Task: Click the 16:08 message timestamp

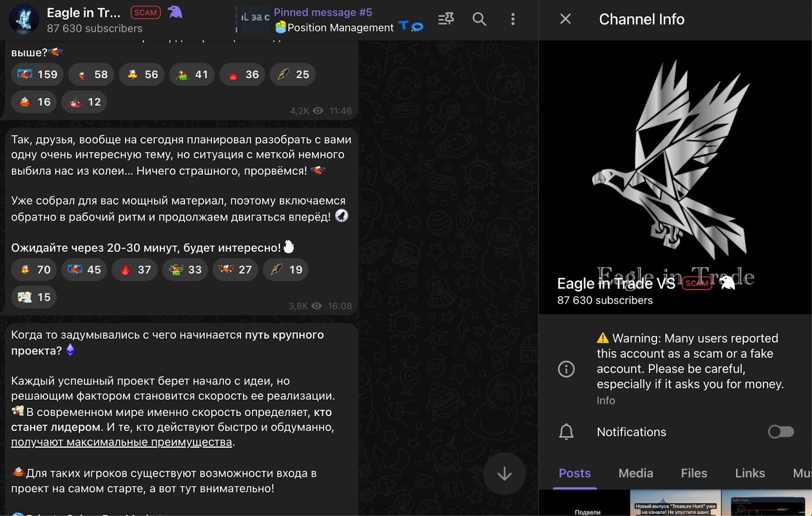Action: (340, 306)
